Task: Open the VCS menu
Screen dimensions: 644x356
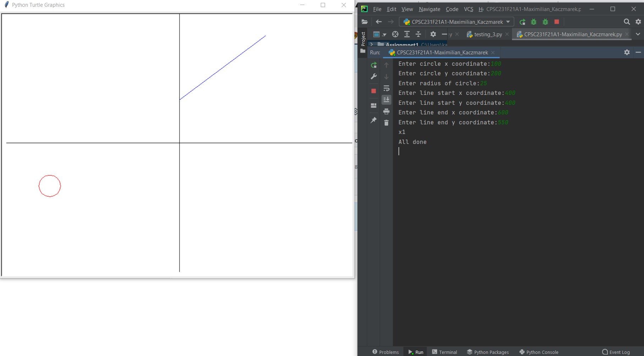Action: (x=468, y=9)
